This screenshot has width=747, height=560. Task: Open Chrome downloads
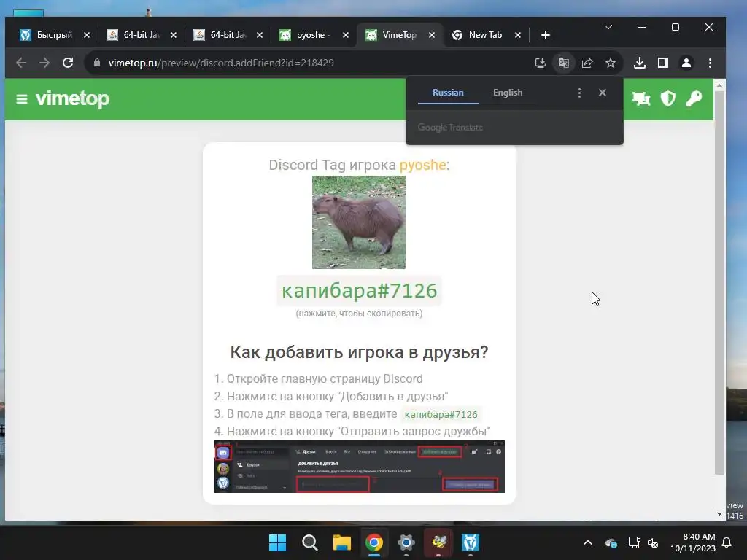click(640, 63)
